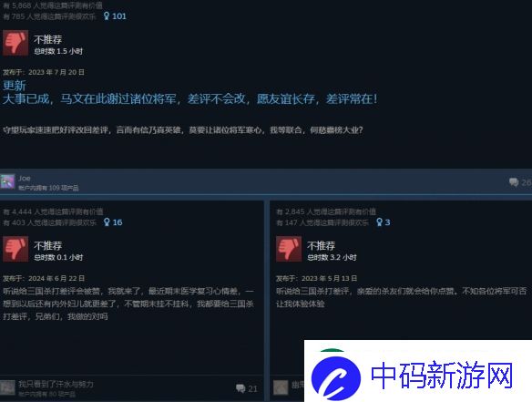
Task: Click 有 2,845 人觉得这篇评测有价值 text
Action: [x=326, y=211]
